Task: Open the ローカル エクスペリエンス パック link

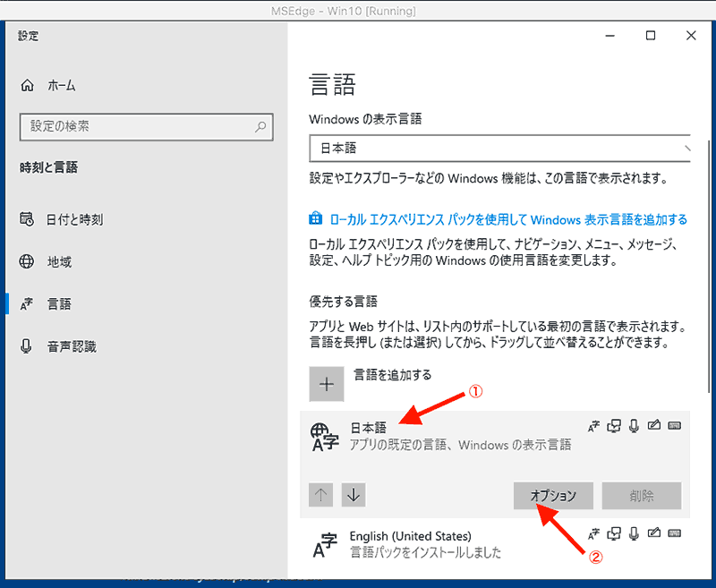Action: coord(501,217)
